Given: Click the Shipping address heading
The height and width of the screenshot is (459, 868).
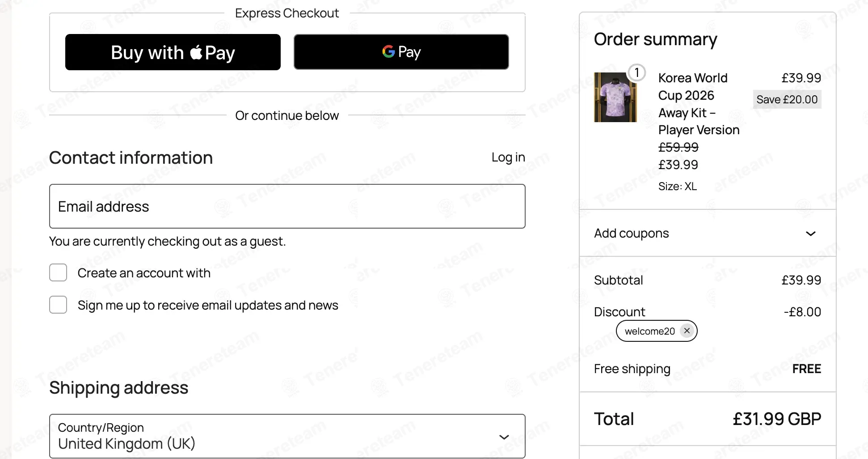Looking at the screenshot, I should (118, 387).
